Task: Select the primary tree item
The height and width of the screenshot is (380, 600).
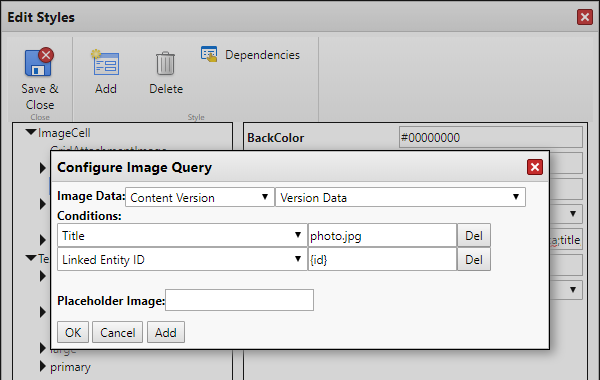Action: click(70, 367)
